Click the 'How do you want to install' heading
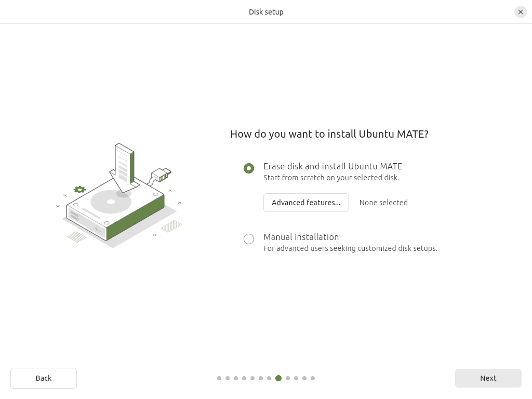Image resolution: width=532 pixels, height=399 pixels. click(329, 134)
